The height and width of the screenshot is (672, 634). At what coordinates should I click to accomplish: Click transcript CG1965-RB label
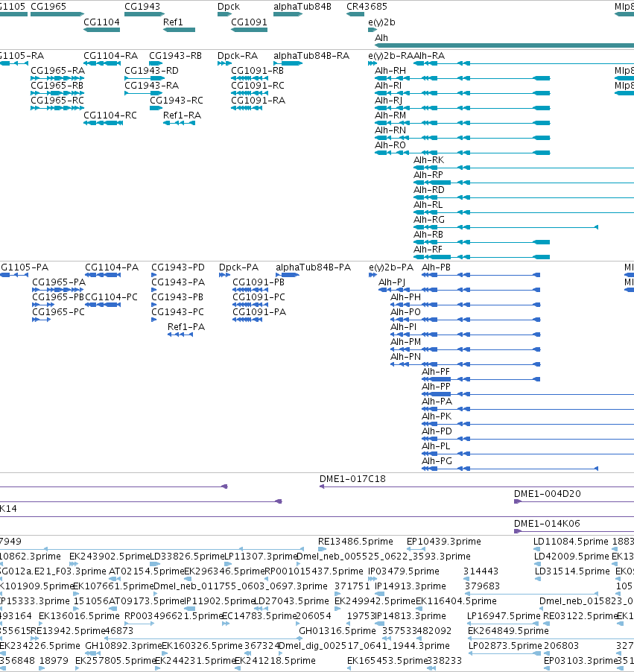(x=57, y=85)
